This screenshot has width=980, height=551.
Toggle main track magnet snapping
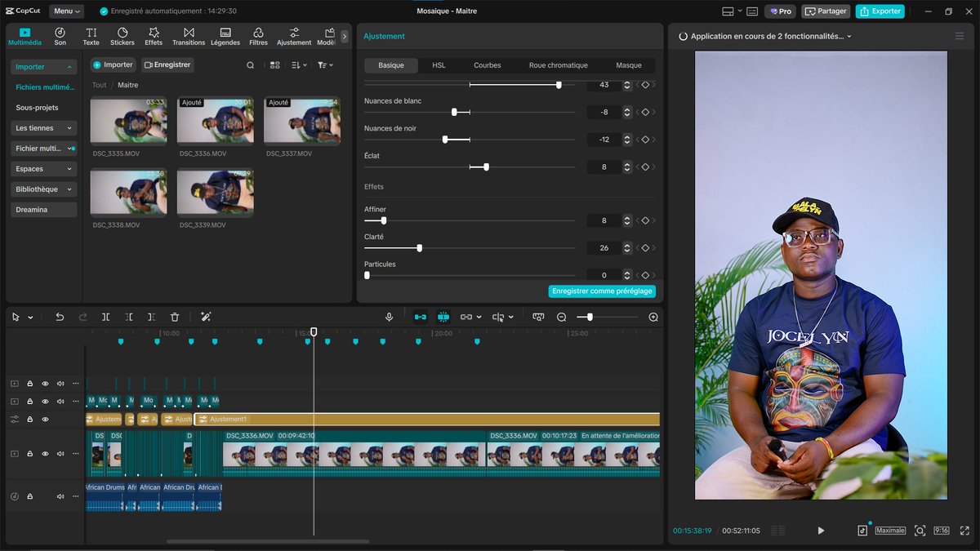point(420,317)
